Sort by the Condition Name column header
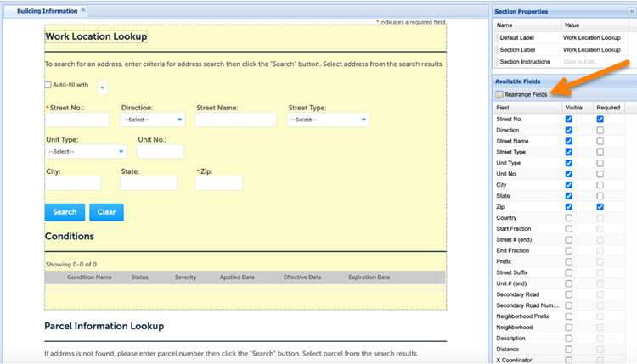 (89, 277)
